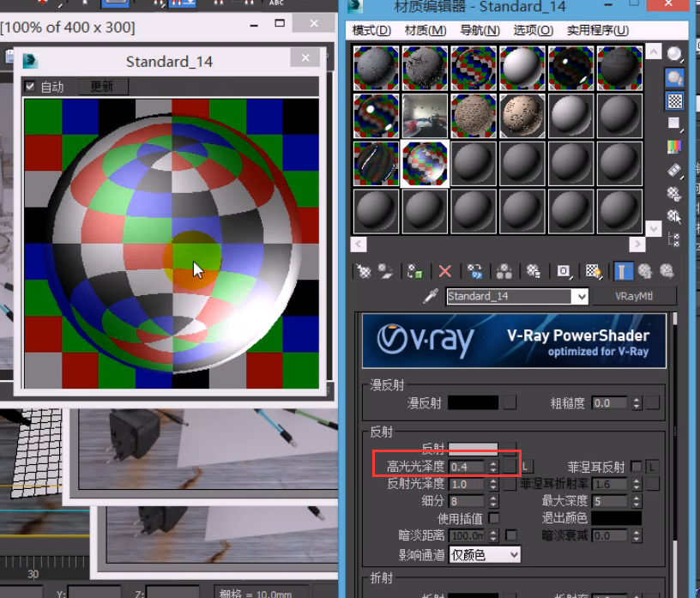The height and width of the screenshot is (598, 700).
Task: Enable the 菲涅耳反射 checkbox
Action: click(636, 467)
